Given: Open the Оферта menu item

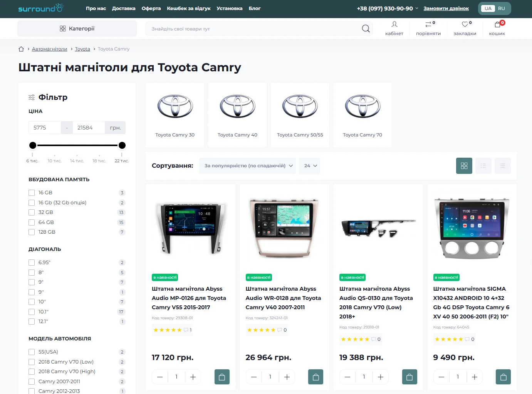Looking at the screenshot, I should coord(151,8).
